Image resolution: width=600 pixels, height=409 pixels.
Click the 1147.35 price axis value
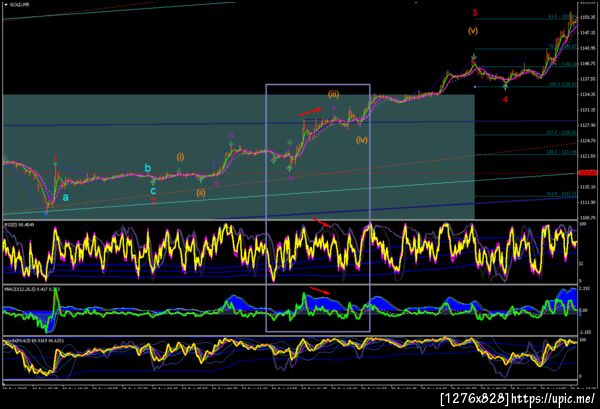587,33
